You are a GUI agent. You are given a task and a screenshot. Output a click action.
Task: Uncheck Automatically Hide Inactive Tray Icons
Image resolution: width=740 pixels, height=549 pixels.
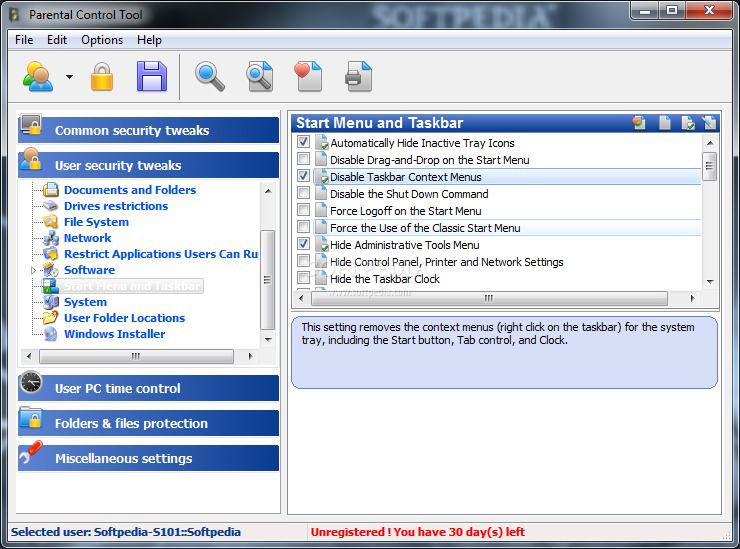pyautogui.click(x=303, y=141)
